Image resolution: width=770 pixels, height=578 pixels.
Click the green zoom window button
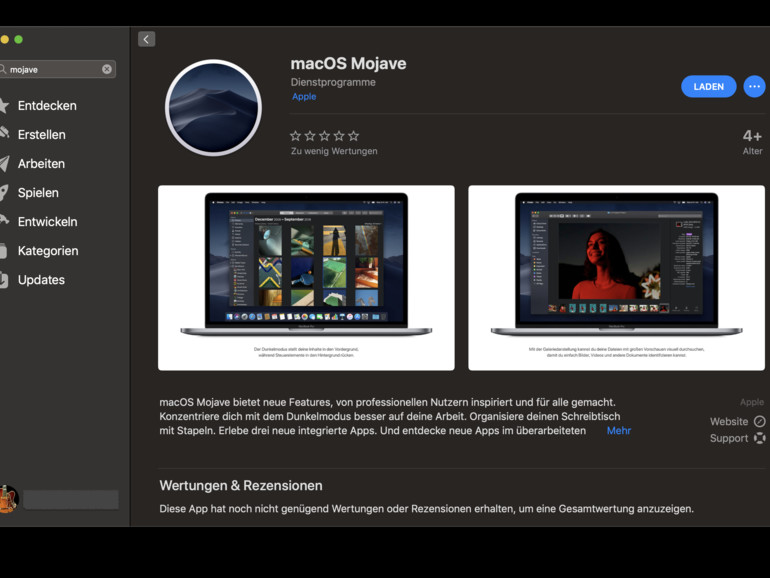[x=19, y=40]
